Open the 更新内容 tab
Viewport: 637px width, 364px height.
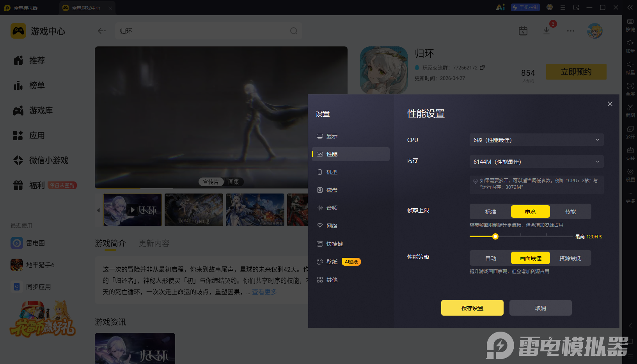point(154,243)
